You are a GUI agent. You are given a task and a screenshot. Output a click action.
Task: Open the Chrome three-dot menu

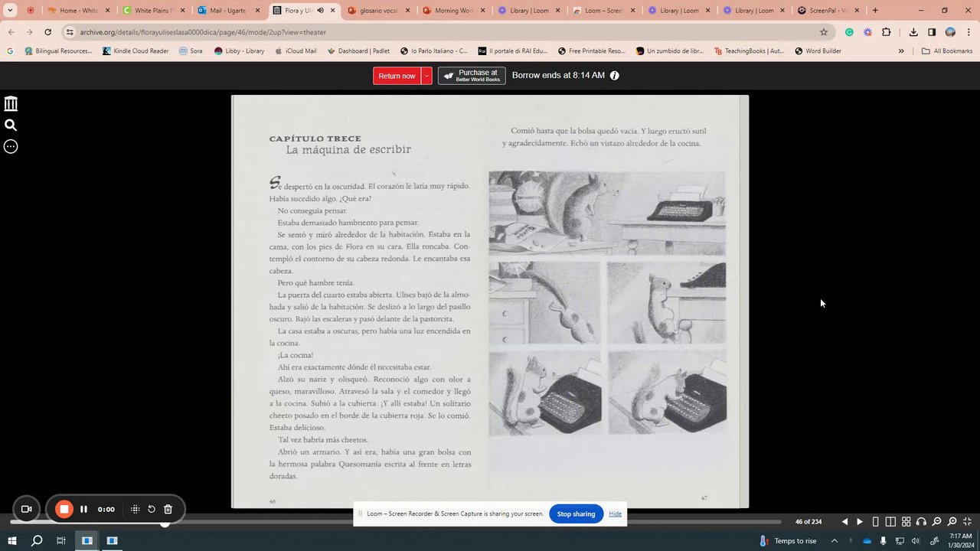tap(968, 32)
